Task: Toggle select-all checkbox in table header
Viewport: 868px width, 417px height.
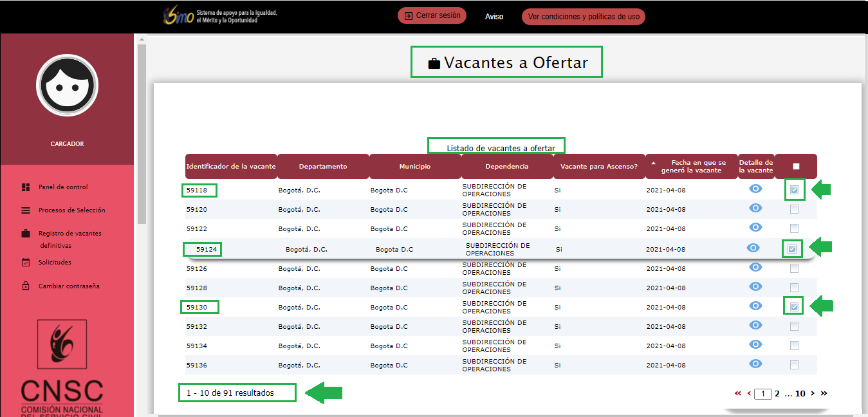Action: click(796, 166)
